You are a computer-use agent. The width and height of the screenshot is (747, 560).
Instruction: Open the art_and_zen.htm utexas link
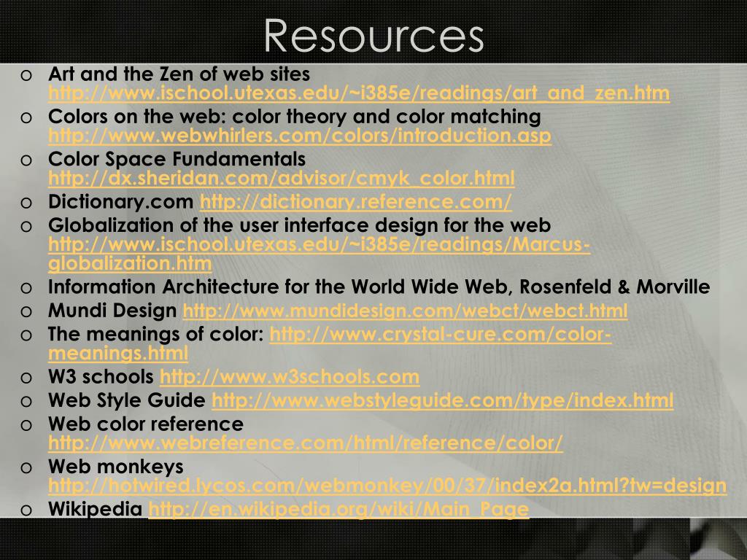click(x=359, y=93)
